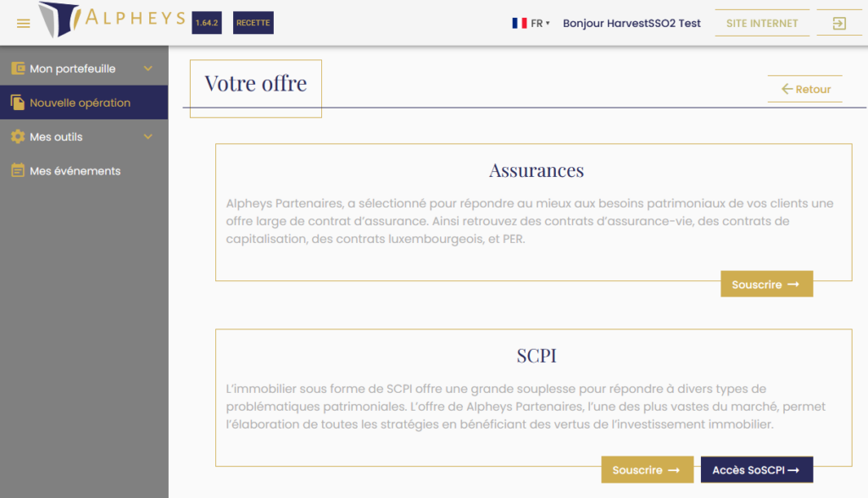Viewport: 868px width, 498px height.
Task: Click the Mes outils gear icon
Action: pos(17,136)
